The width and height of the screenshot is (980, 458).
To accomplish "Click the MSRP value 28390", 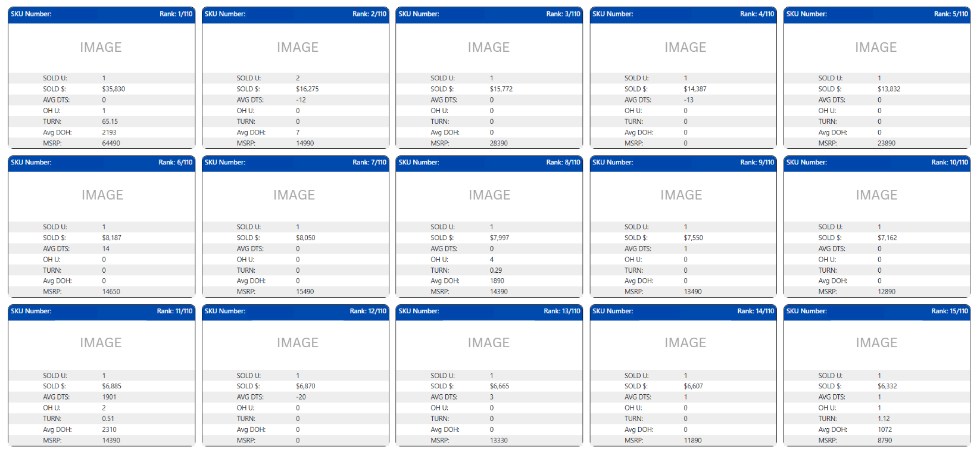I will click(x=498, y=144).
